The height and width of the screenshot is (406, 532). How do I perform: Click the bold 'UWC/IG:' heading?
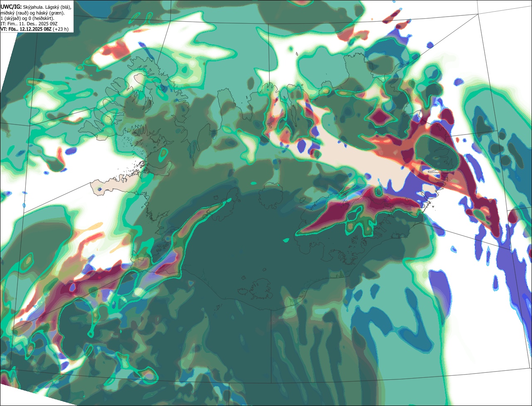pyautogui.click(x=11, y=7)
